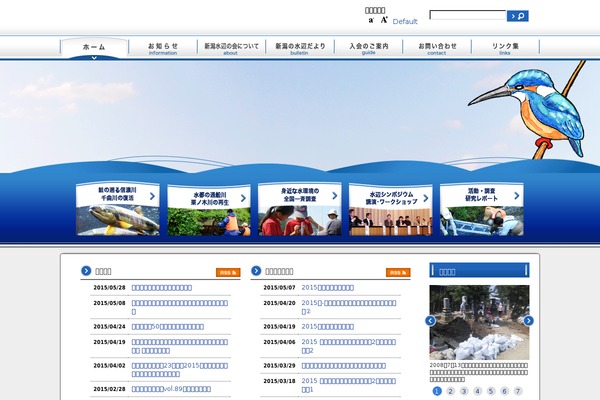The height and width of the screenshot is (400, 600).
Task: Select slideshow page 6 dot
Action: point(504,391)
